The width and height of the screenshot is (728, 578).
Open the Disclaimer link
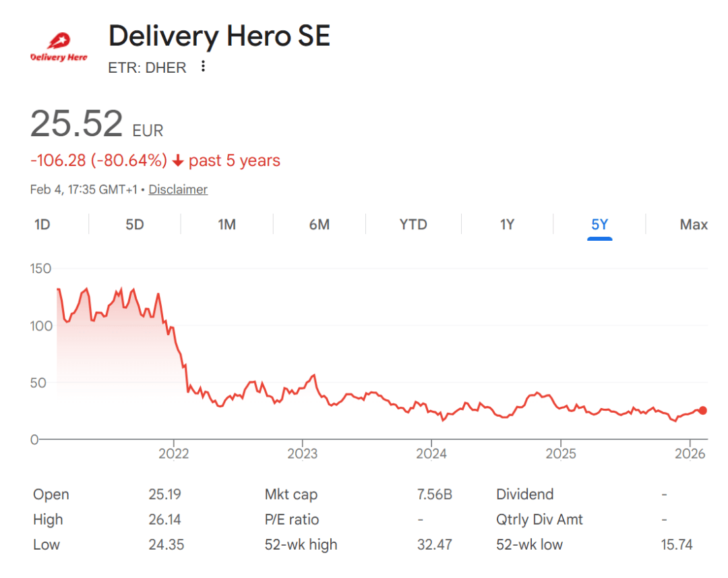[178, 190]
